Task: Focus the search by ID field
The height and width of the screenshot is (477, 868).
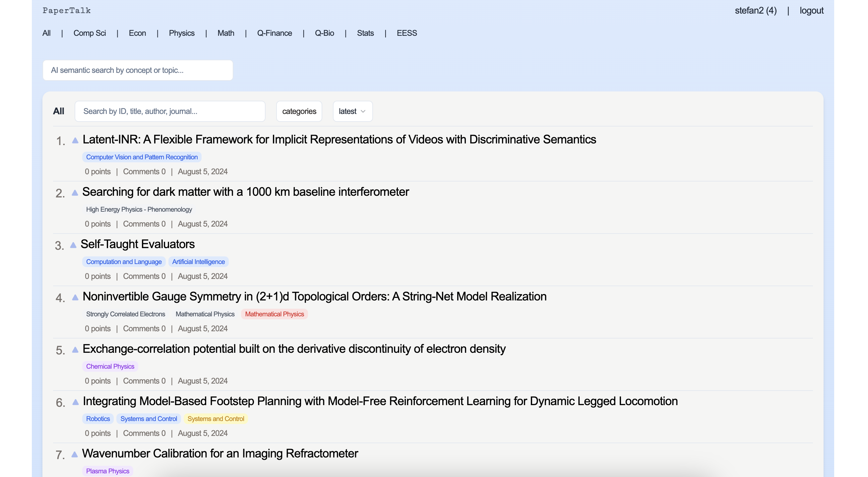Action: click(x=170, y=111)
